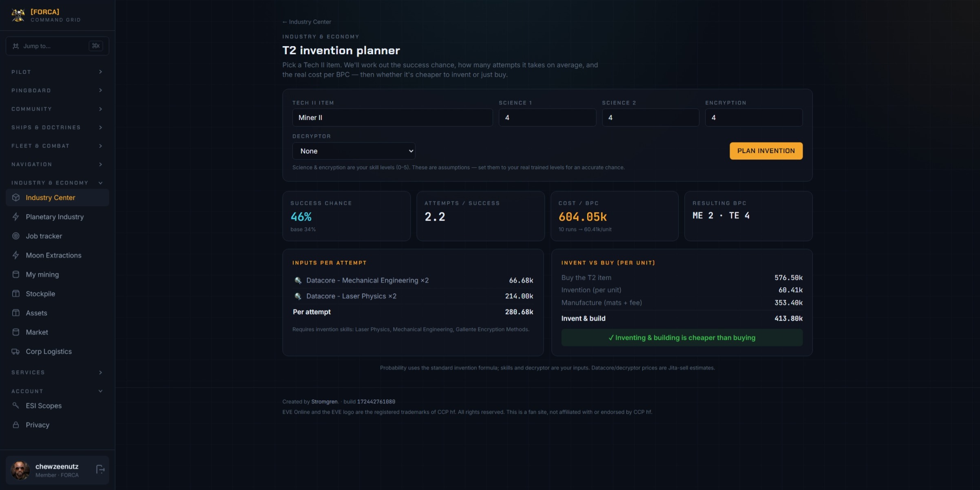Expand the Pingboard section
The width and height of the screenshot is (980, 490).
pyautogui.click(x=57, y=90)
